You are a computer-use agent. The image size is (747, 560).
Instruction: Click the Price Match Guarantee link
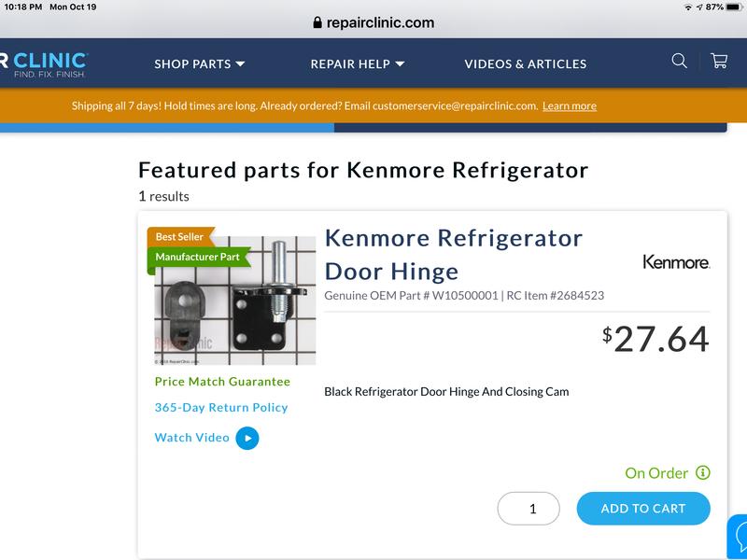tap(222, 381)
